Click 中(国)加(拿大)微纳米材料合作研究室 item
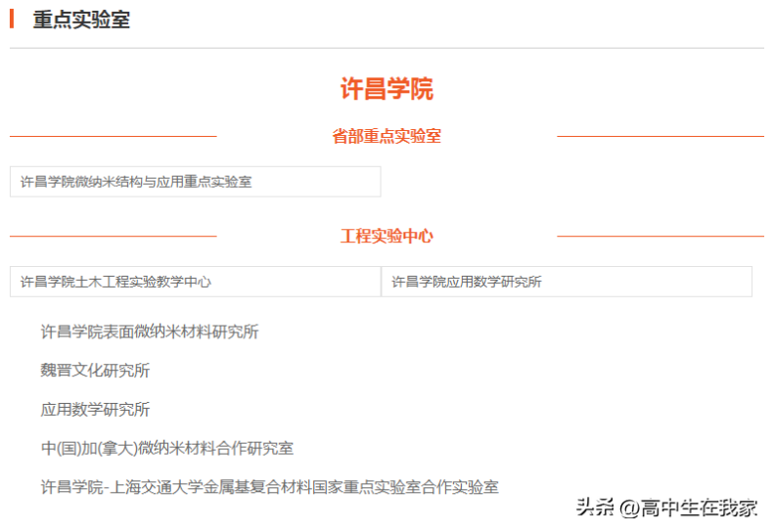This screenshot has width=773, height=532. (x=167, y=448)
